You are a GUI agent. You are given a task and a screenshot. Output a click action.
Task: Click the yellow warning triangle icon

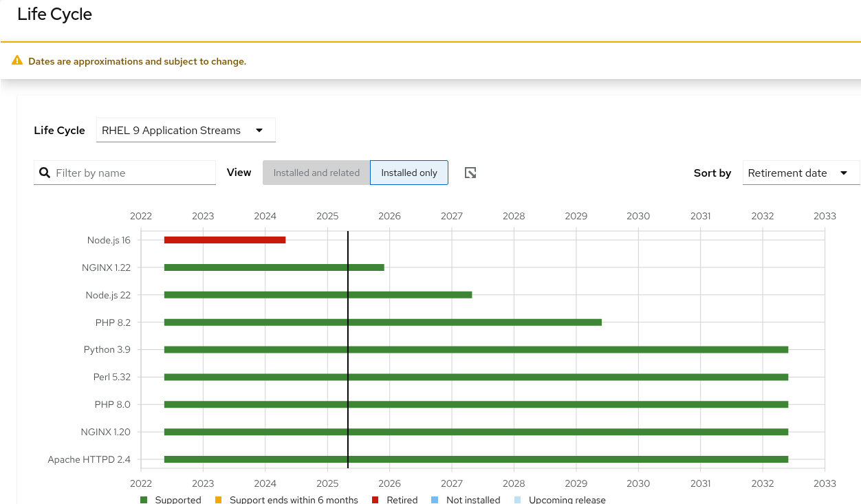click(18, 61)
